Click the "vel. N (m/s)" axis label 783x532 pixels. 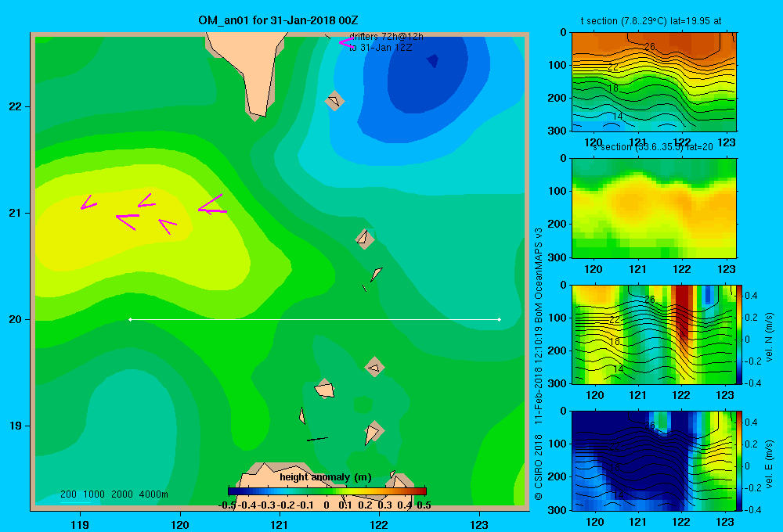(769, 337)
